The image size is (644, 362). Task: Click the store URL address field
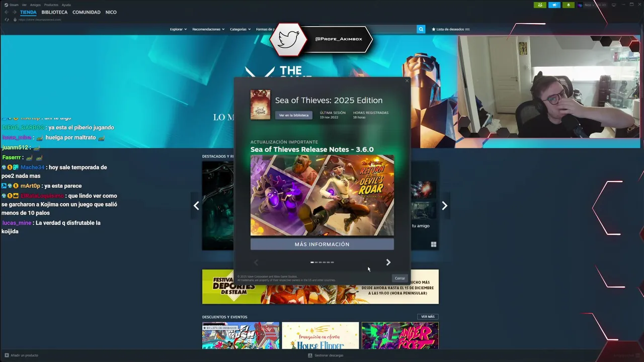pyautogui.click(x=40, y=20)
